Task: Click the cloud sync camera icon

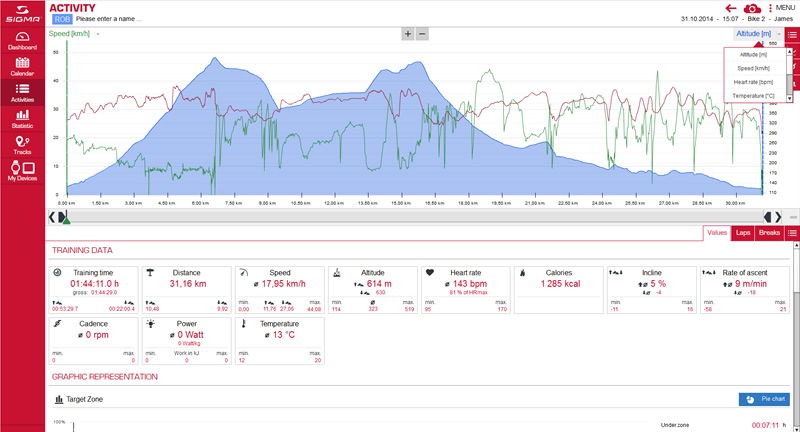Action: tap(752, 9)
